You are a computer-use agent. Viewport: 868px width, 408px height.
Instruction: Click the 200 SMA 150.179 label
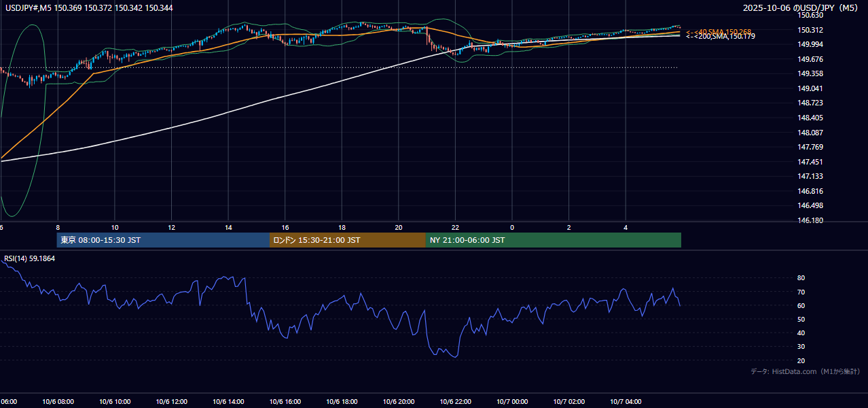tap(720, 37)
